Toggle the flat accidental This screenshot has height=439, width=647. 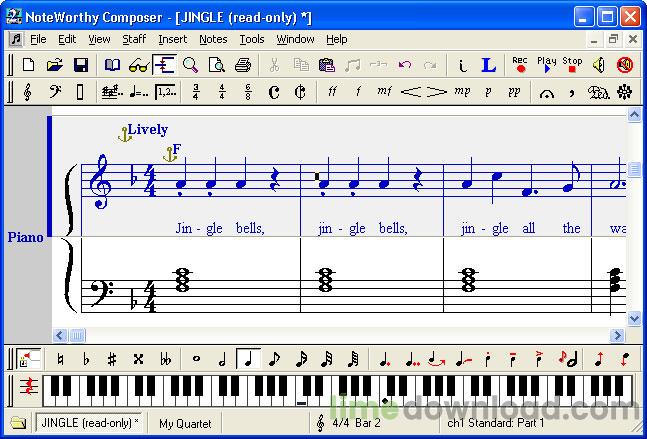tap(86, 359)
